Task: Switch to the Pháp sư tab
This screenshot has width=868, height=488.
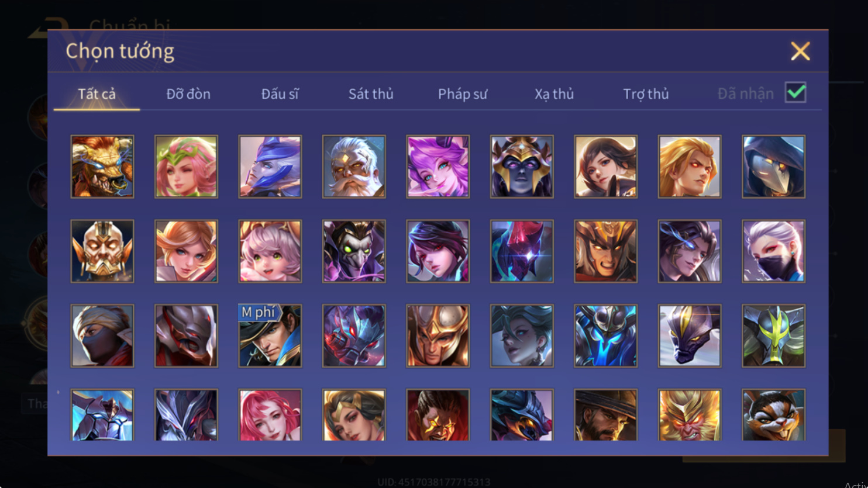Action: point(463,94)
